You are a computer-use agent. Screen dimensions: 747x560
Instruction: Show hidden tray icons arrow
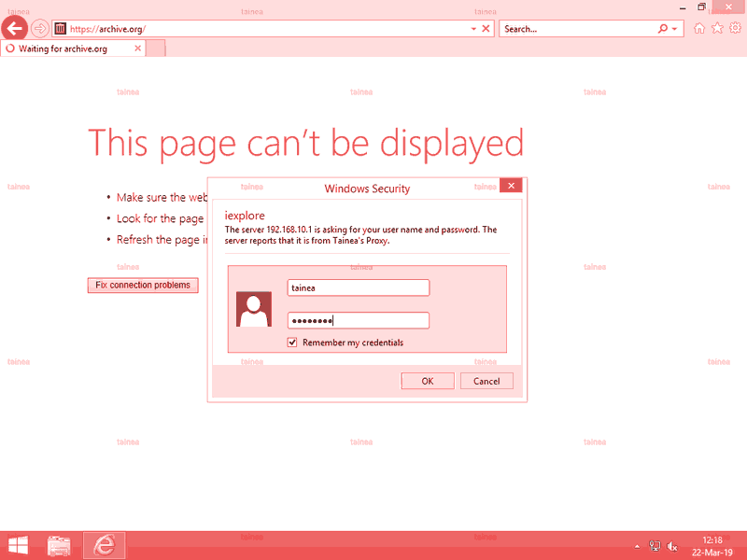click(637, 547)
